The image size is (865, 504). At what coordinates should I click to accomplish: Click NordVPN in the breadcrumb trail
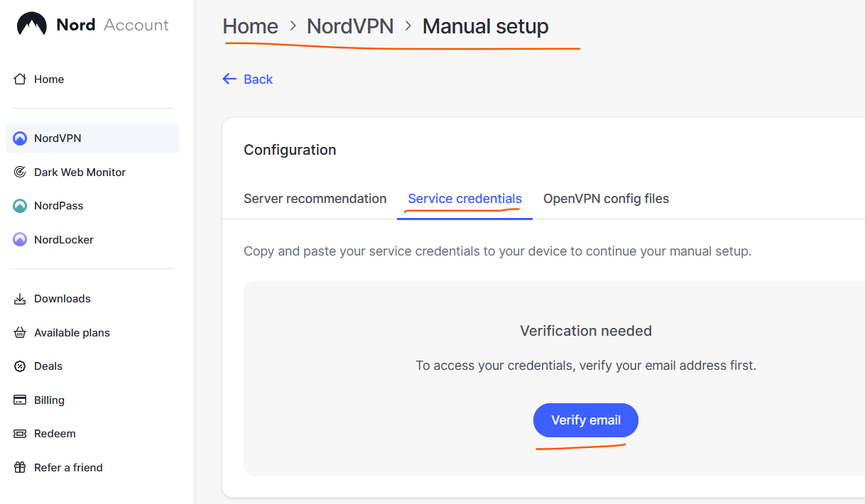(x=349, y=27)
